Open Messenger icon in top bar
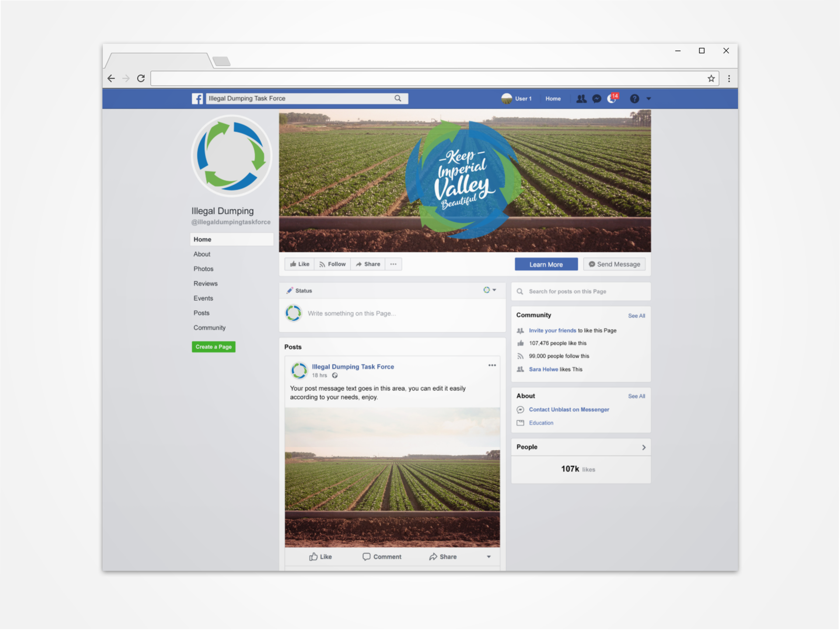The image size is (840, 630). coord(597,99)
